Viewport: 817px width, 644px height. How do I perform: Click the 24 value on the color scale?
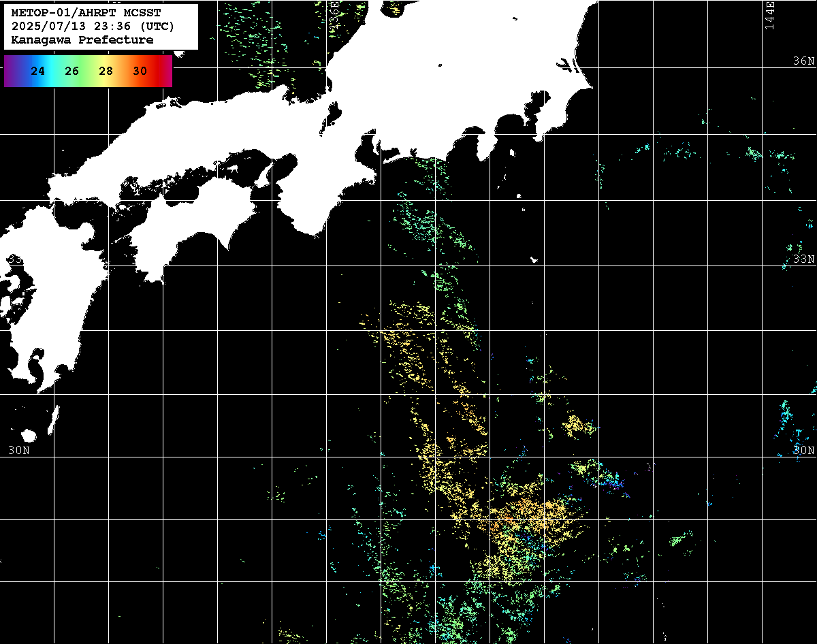pos(38,71)
